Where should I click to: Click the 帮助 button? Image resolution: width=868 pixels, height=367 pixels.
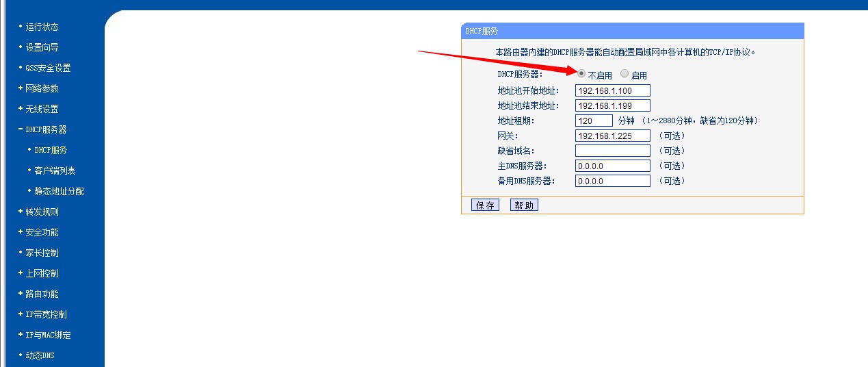524,205
